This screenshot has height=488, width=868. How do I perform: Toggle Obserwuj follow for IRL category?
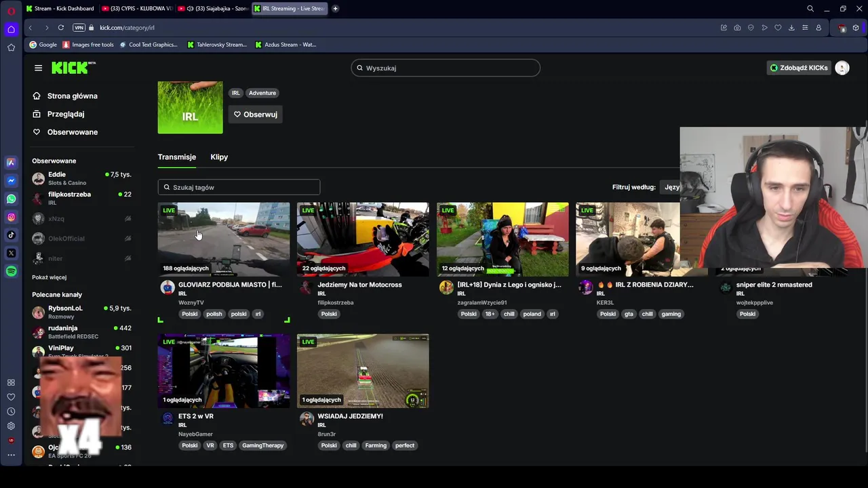(256, 115)
